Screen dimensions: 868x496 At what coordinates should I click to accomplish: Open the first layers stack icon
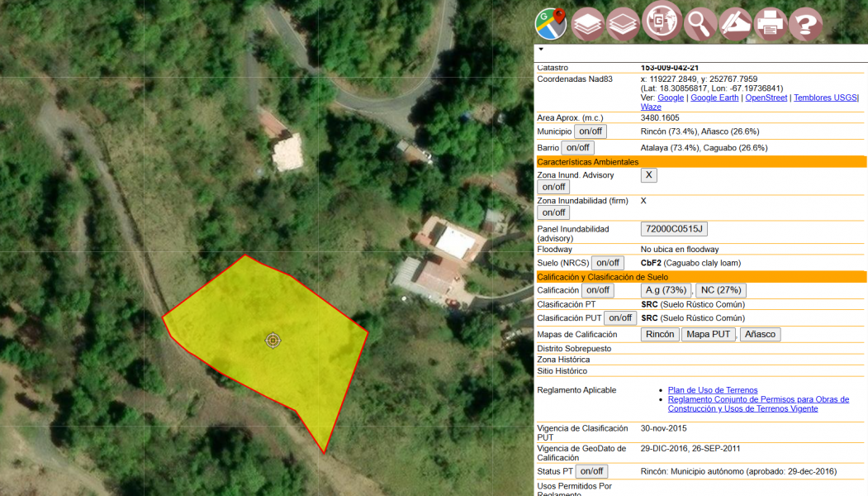click(586, 23)
